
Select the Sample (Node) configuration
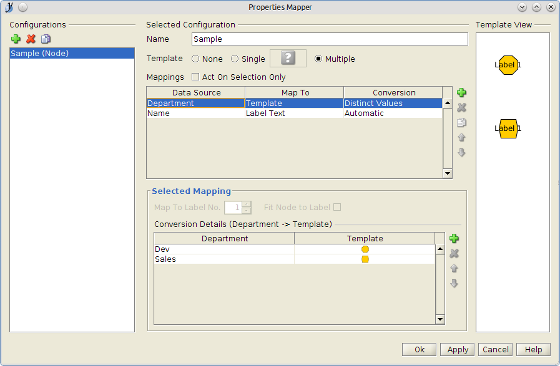(x=72, y=53)
